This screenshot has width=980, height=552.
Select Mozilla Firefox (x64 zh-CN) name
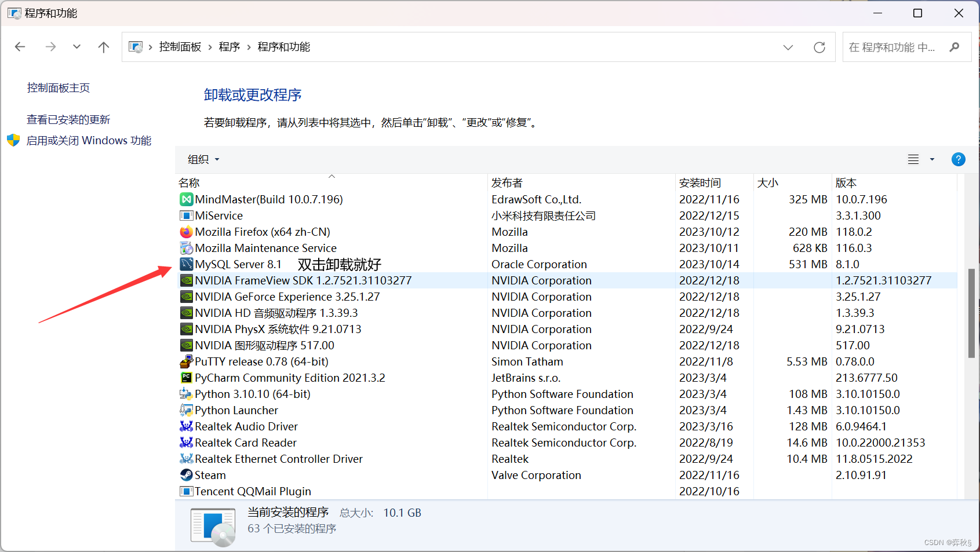(x=263, y=232)
